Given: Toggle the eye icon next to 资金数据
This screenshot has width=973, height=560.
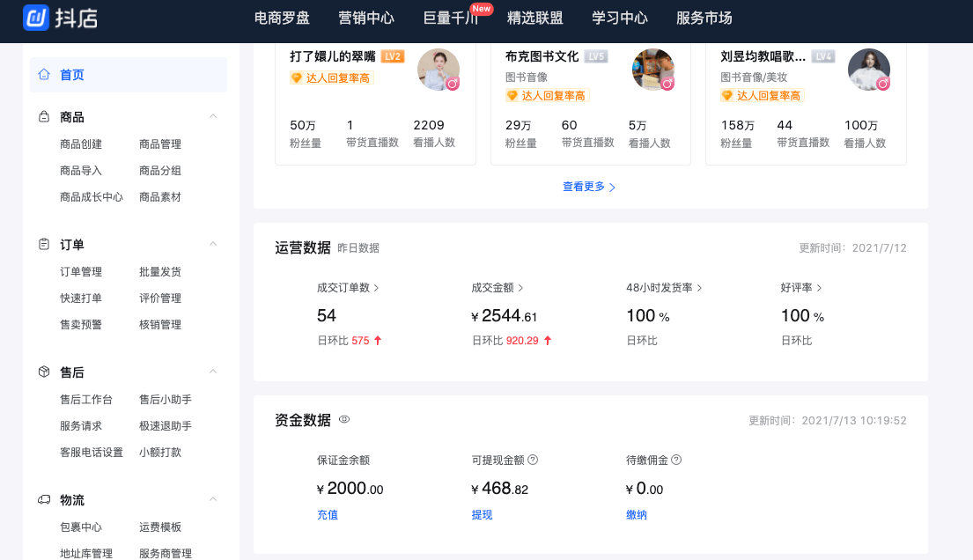Looking at the screenshot, I should click(x=344, y=420).
